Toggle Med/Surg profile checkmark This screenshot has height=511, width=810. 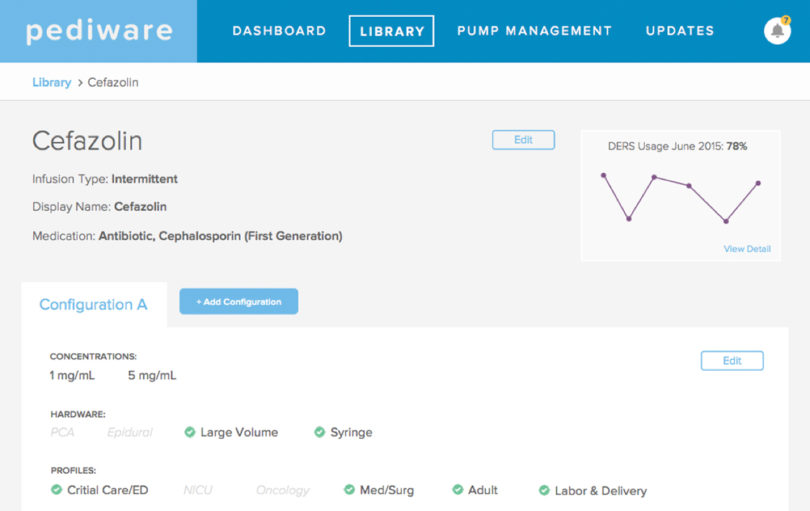tap(349, 490)
